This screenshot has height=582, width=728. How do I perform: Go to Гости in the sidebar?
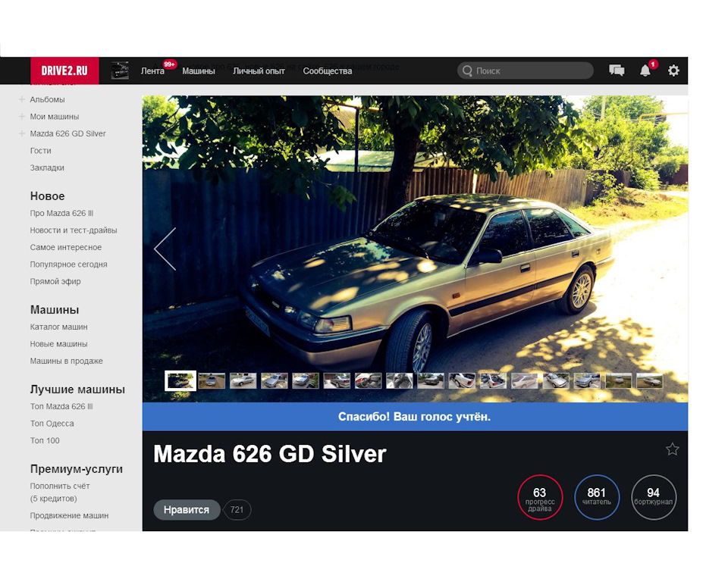pos(41,151)
